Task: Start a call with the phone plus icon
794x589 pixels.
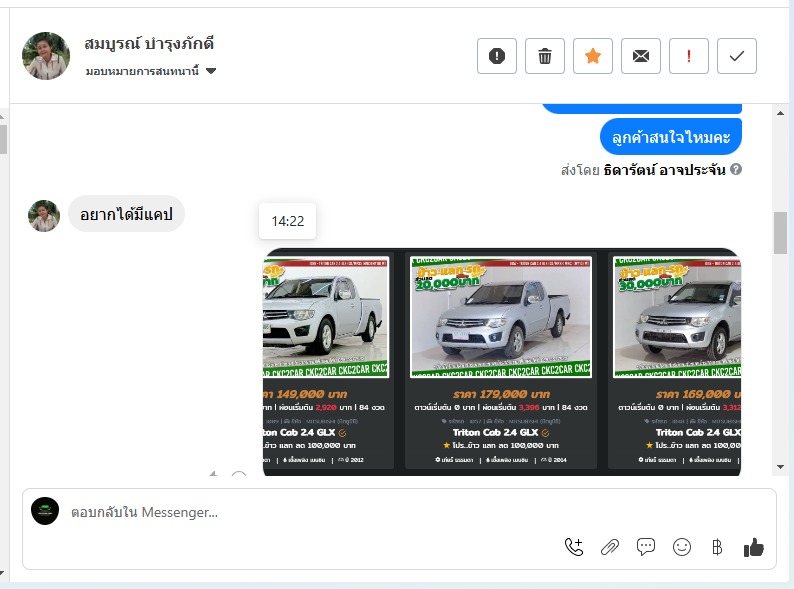Action: (x=574, y=547)
